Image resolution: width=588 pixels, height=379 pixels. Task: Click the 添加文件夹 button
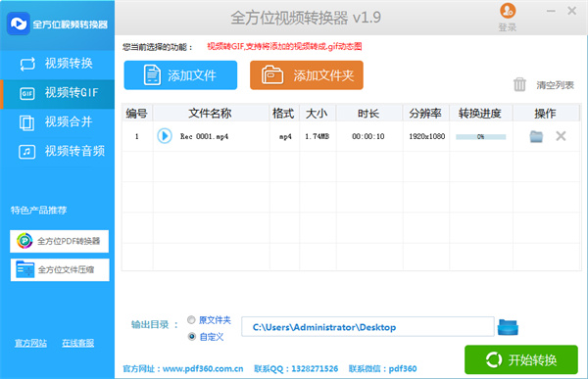307,75
